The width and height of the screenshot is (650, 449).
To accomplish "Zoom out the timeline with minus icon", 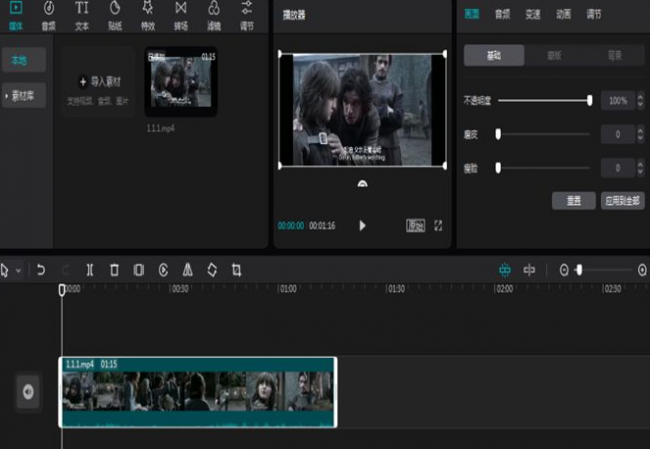I will [564, 270].
